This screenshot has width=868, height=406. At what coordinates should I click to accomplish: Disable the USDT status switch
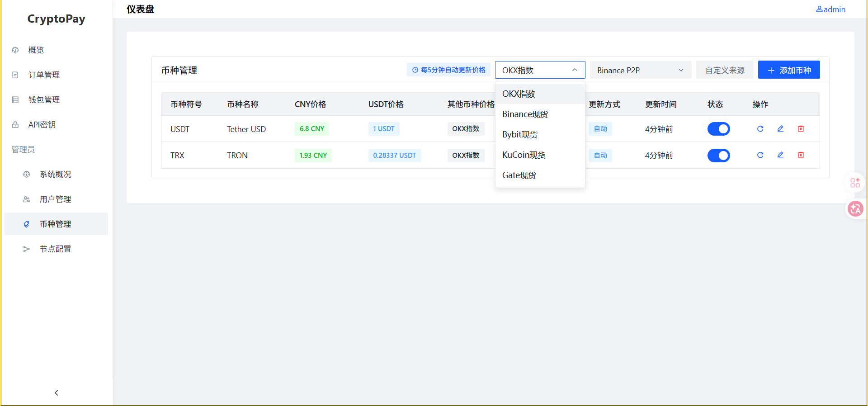(718, 129)
